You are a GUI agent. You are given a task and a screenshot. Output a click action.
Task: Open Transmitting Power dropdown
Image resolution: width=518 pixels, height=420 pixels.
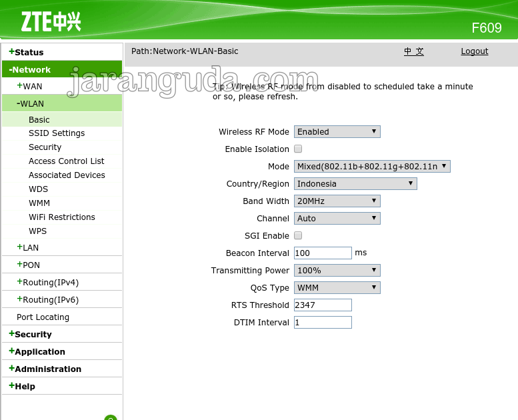[x=337, y=270]
